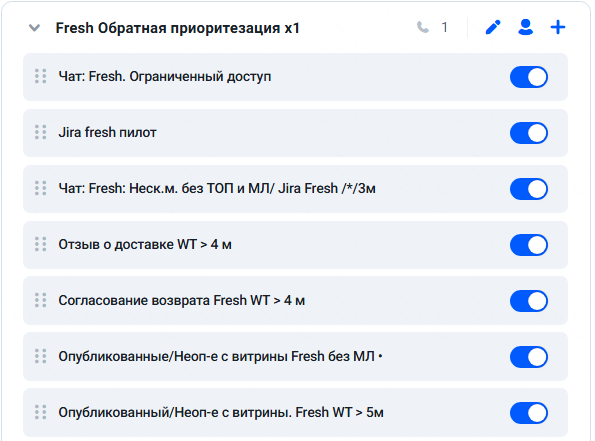Select the 'Jira fresh пилот' row label
The width and height of the screenshot is (595, 441).
[x=107, y=132]
